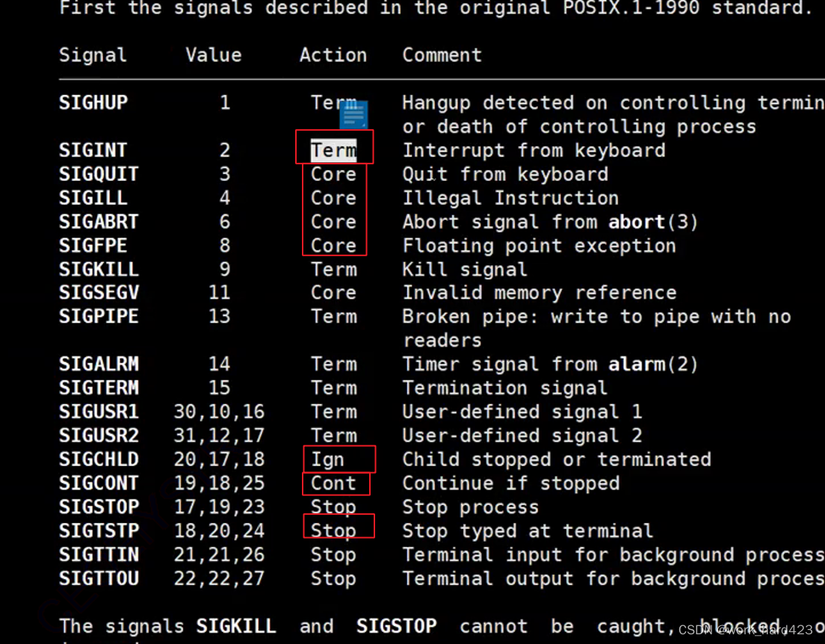Click value 22,22,27 for SIGTTOU
Viewport: 825px width, 644px height.
(x=219, y=579)
